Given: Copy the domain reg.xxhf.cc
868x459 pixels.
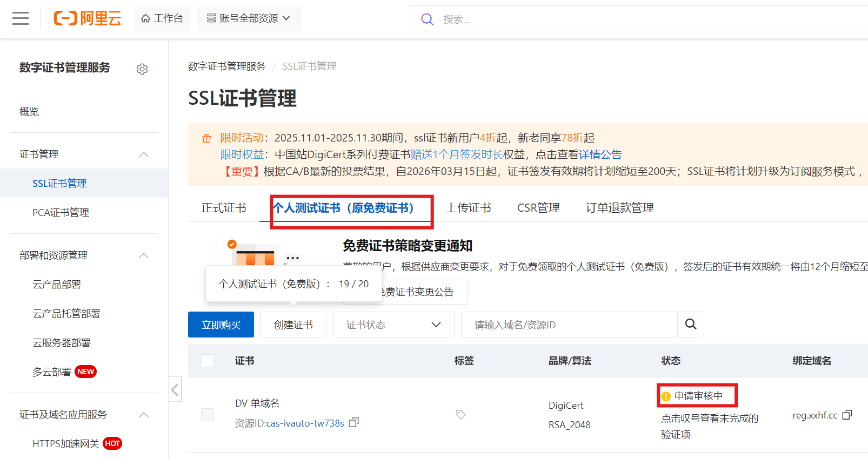Looking at the screenshot, I should coord(847,415).
